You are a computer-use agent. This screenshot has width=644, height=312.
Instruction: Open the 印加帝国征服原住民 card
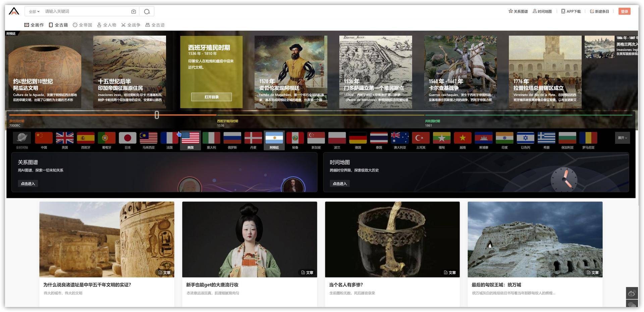point(129,72)
